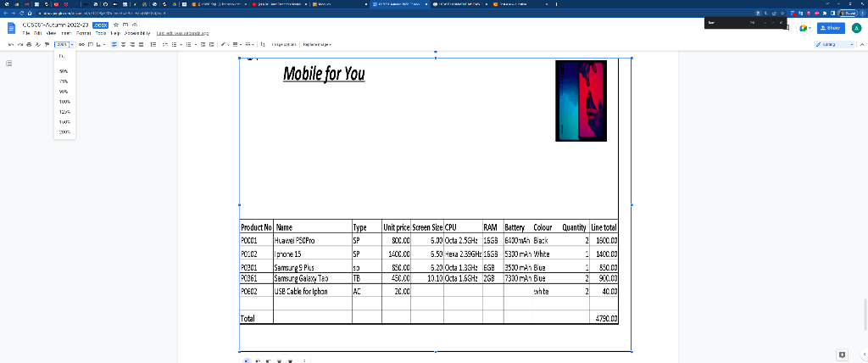Image resolution: width=868 pixels, height=363 pixels.
Task: Click the zoom percentage box in toolbar
Action: (x=61, y=44)
